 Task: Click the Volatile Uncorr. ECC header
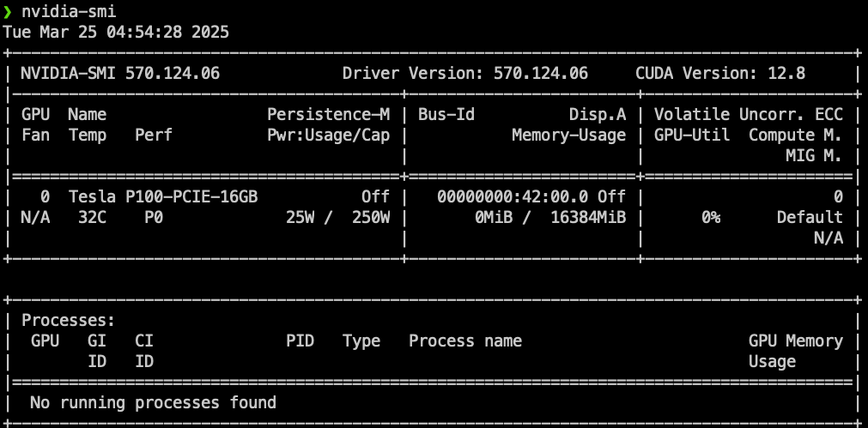coord(749,114)
